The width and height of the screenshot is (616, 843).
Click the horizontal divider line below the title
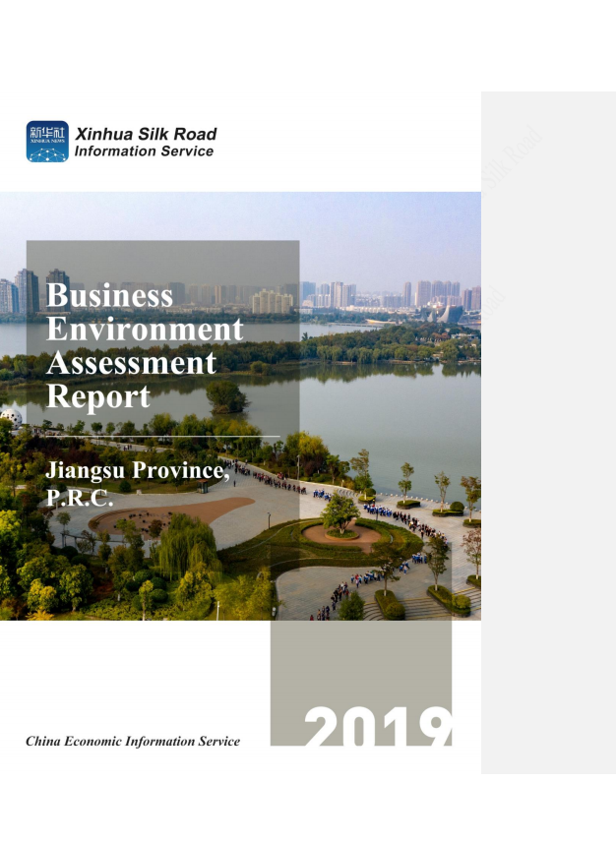coord(162,436)
